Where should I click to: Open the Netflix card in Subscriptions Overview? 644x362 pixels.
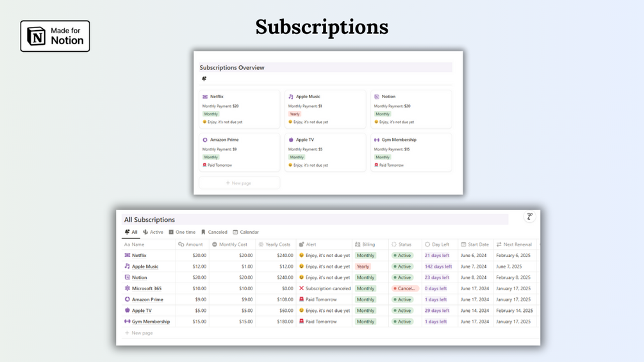[x=240, y=109]
